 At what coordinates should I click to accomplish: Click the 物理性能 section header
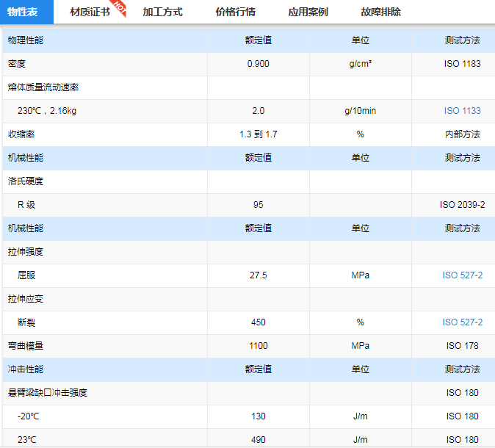26,40
